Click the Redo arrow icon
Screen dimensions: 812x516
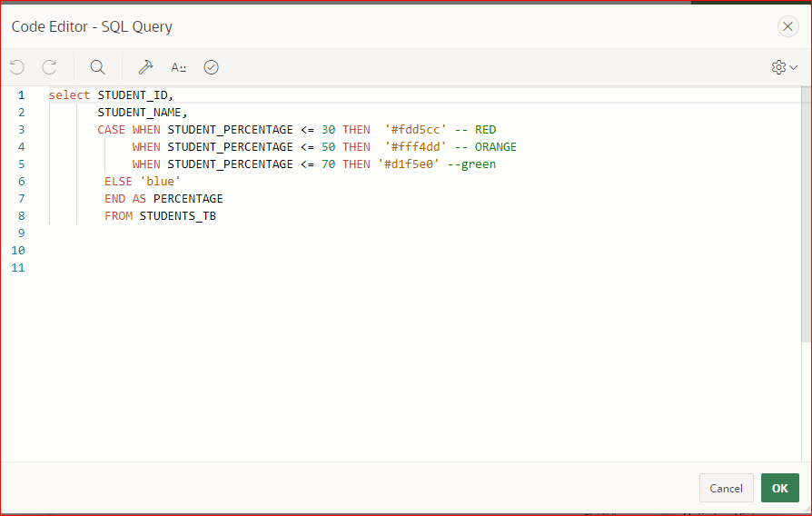(49, 67)
